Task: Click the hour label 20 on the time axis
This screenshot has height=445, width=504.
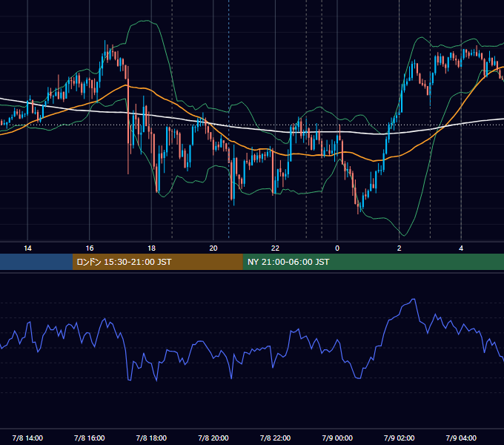Action: tap(213, 248)
